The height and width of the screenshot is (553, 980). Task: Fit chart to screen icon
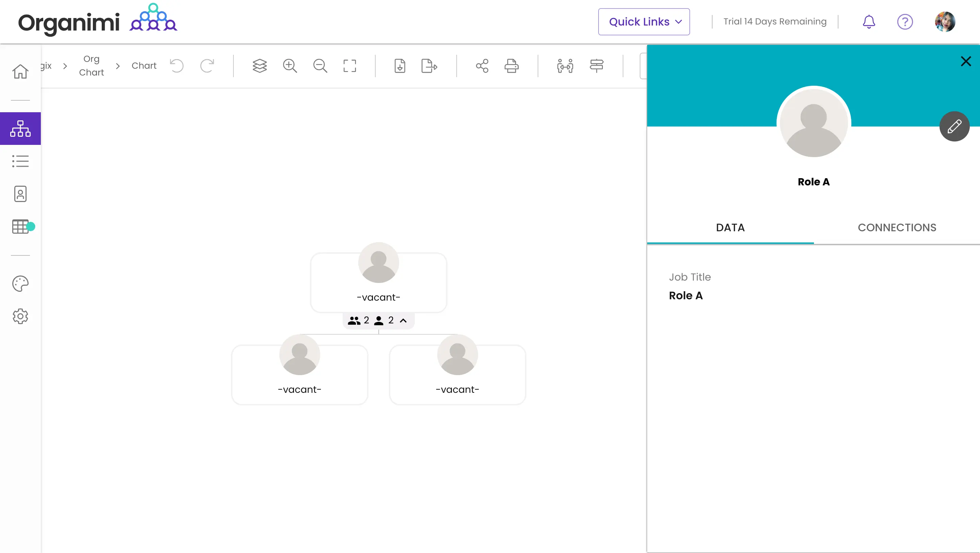click(x=349, y=66)
